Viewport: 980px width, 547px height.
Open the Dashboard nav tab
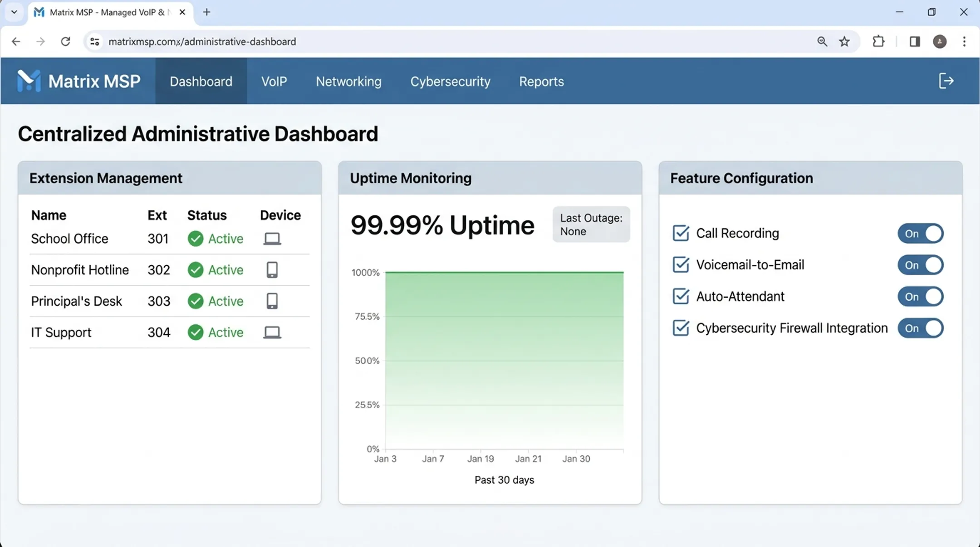201,81
